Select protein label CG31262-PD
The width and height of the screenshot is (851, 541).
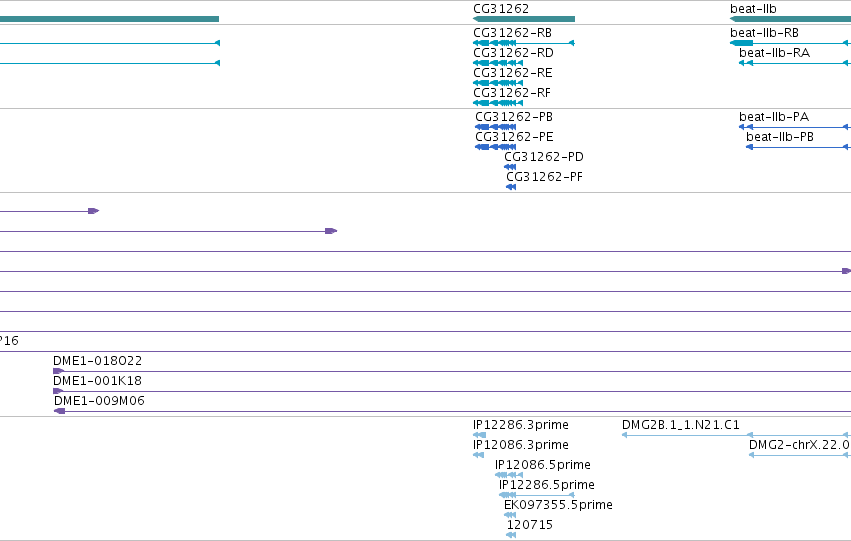[544, 157]
